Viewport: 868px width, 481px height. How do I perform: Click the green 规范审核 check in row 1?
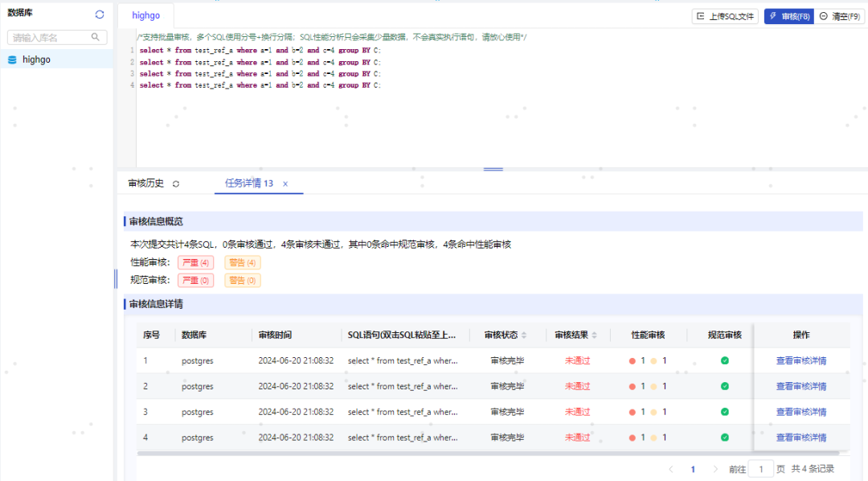tap(725, 360)
